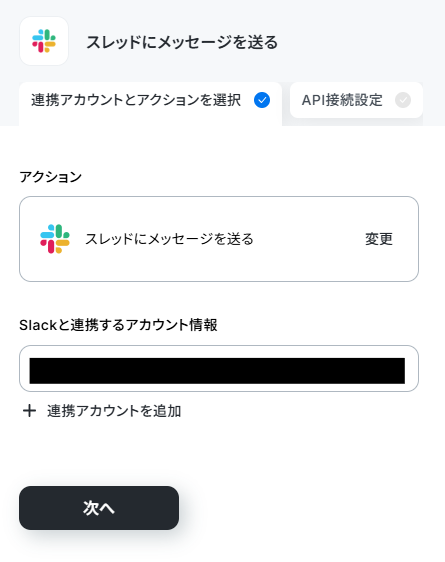Click the 次へ button
Viewport: 445px width, 562px height.
tap(99, 508)
